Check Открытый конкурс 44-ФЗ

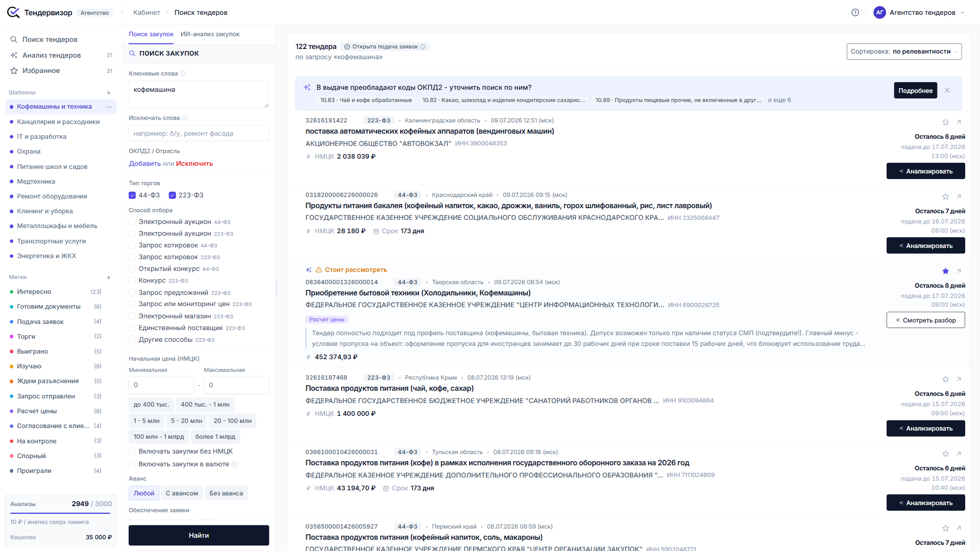click(x=132, y=269)
